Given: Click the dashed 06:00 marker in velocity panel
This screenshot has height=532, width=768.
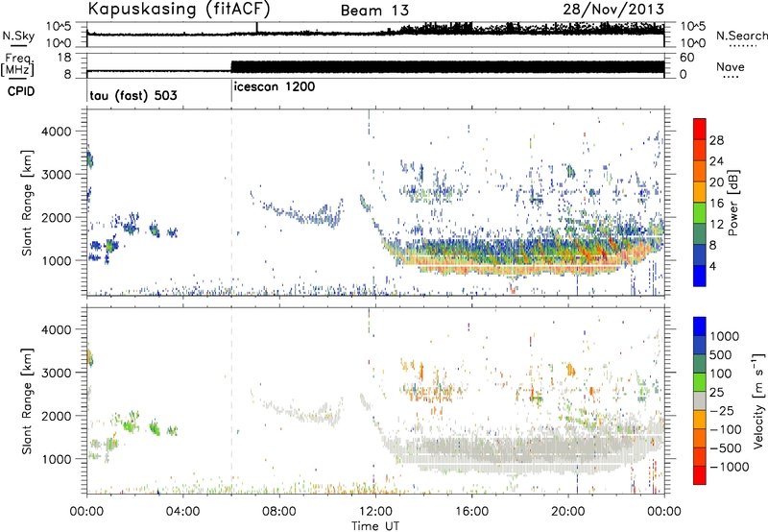Looking at the screenshot, I should 231,400.
